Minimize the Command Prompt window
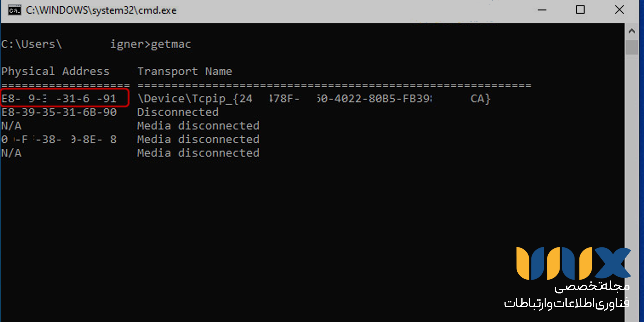This screenshot has height=322, width=644. 542,10
